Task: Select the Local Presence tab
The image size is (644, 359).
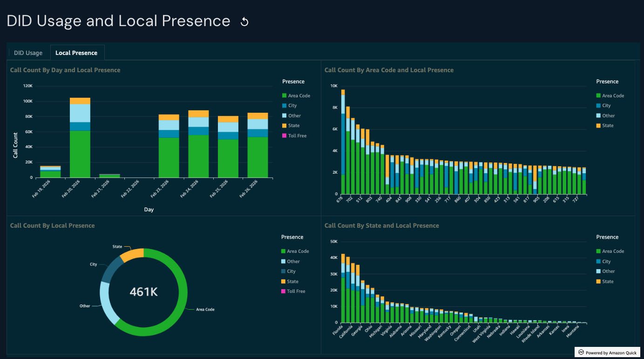Action: pyautogui.click(x=77, y=53)
